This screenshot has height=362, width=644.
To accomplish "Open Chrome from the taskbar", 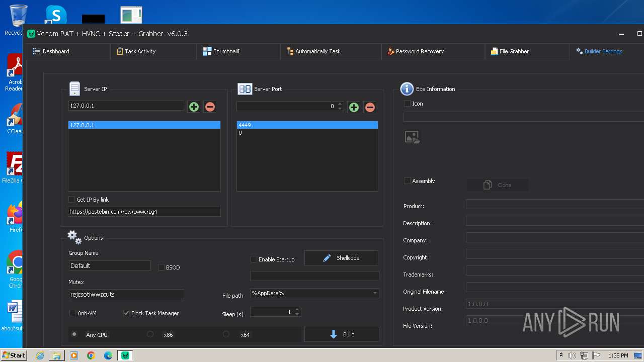I will click(x=91, y=355).
